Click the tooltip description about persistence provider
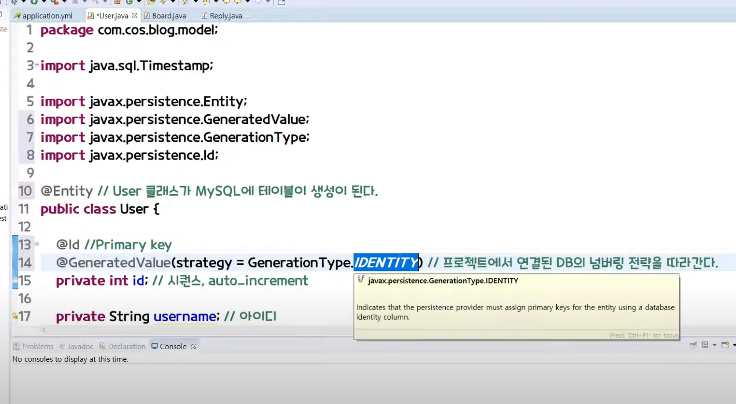The width and height of the screenshot is (736, 404). pos(515,312)
